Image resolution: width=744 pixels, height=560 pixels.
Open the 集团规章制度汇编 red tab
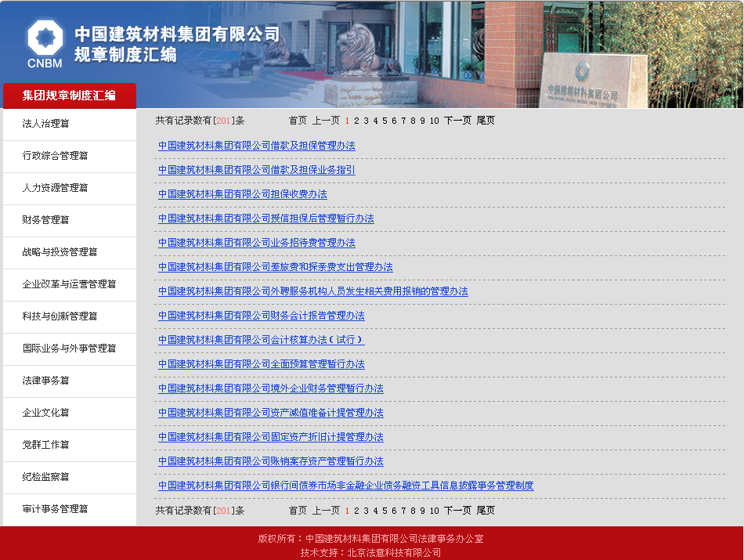click(69, 96)
